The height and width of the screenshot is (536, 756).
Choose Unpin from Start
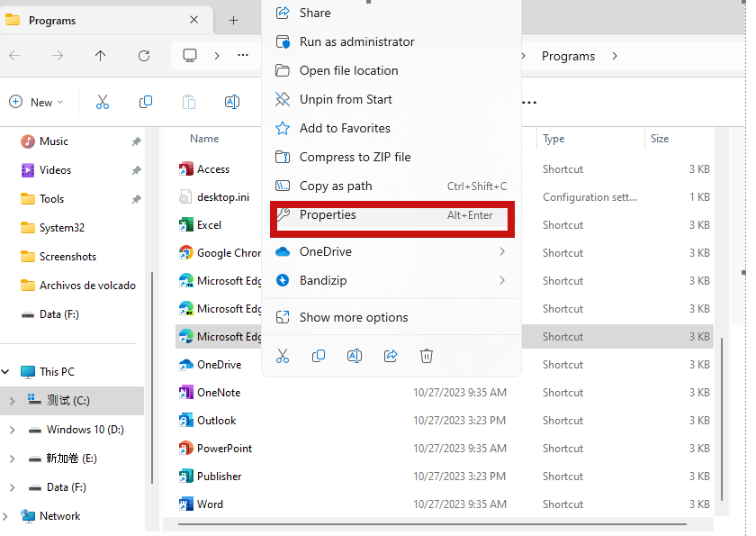point(391,99)
